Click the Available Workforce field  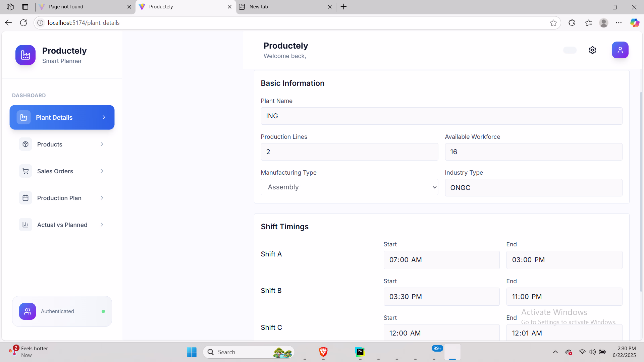pyautogui.click(x=533, y=152)
